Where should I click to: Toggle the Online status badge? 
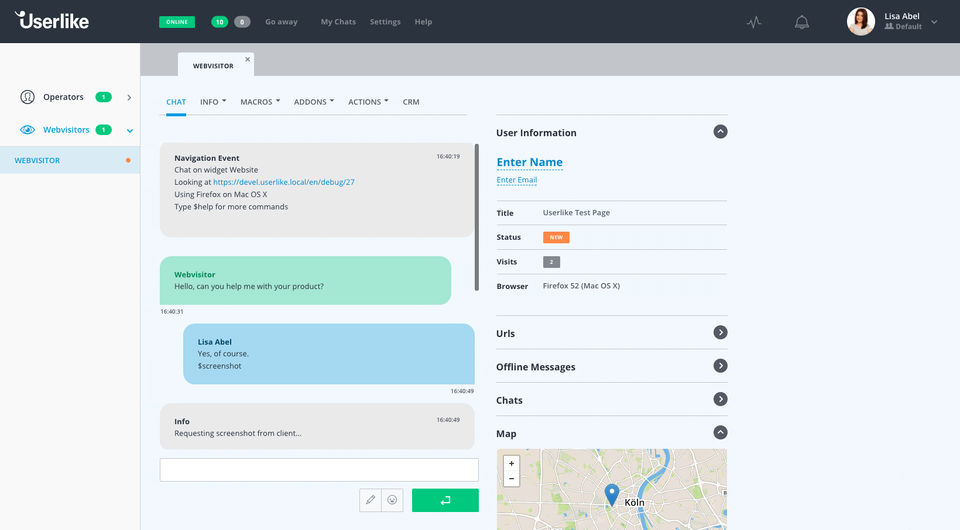[x=177, y=22]
